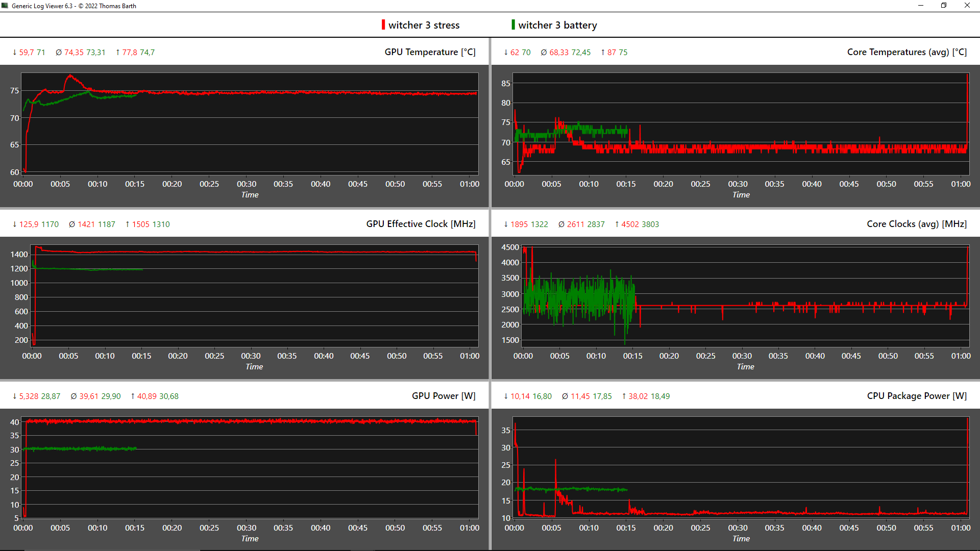The height and width of the screenshot is (551, 980).
Task: Click the GPU Effective Clock chart title
Action: tap(421, 224)
